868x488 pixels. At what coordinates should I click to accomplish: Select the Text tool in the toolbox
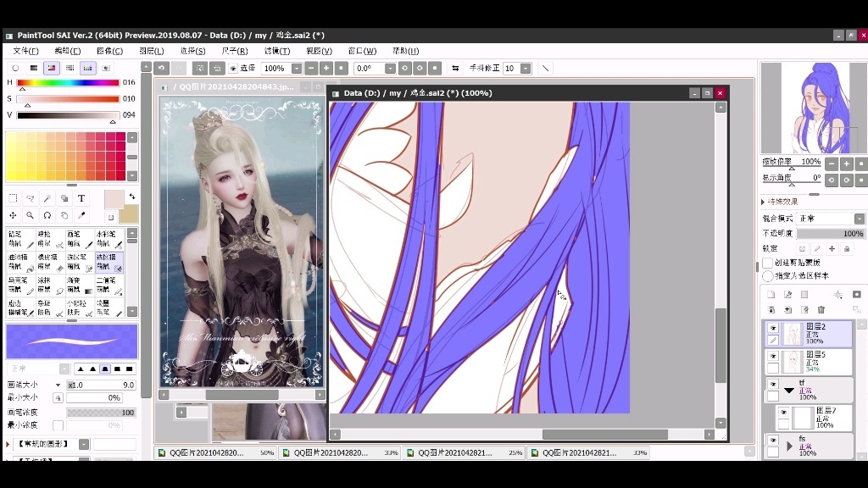point(81,197)
